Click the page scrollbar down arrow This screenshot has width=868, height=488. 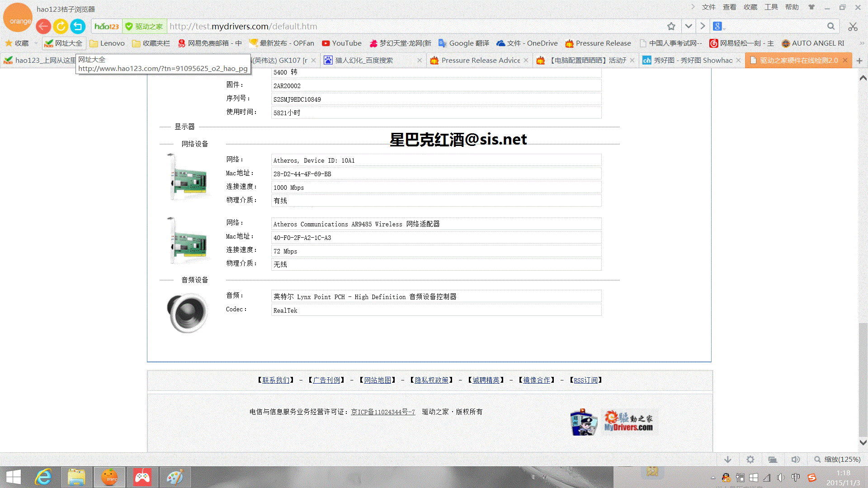pos(863,442)
